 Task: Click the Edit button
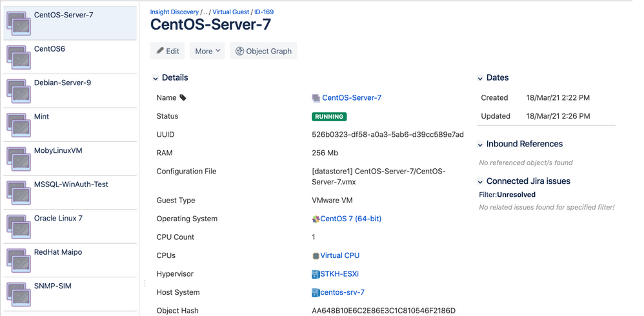click(168, 51)
